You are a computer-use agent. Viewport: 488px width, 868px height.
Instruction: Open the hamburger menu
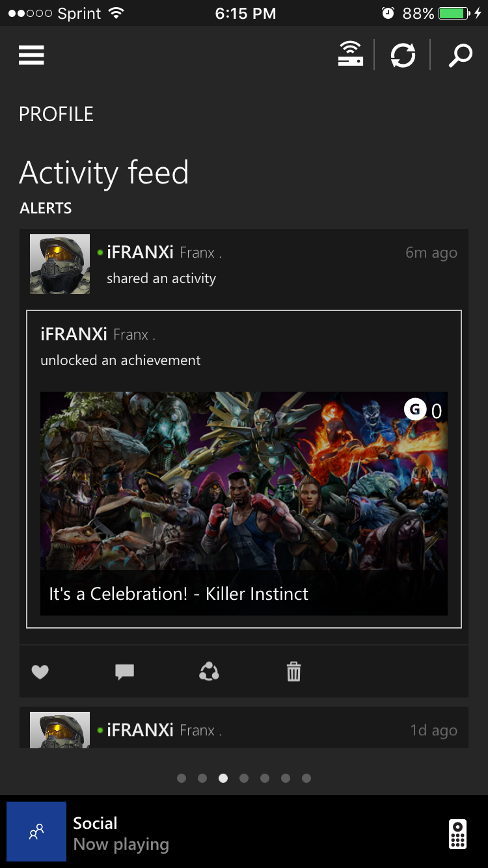pos(31,55)
